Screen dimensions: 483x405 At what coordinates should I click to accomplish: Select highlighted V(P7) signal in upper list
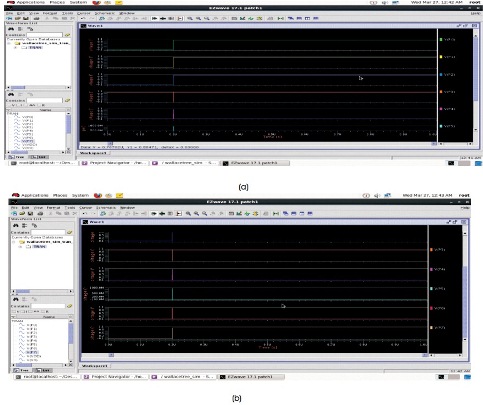pos(28,141)
